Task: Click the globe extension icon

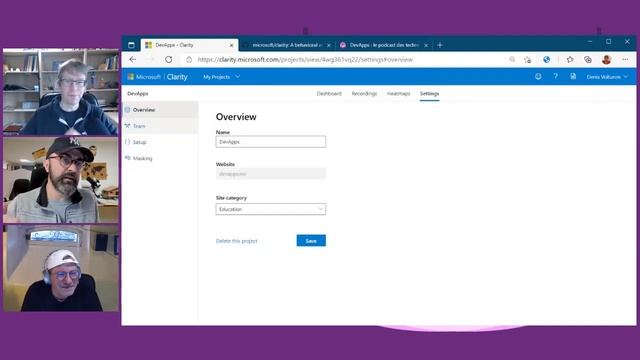Action: click(547, 60)
